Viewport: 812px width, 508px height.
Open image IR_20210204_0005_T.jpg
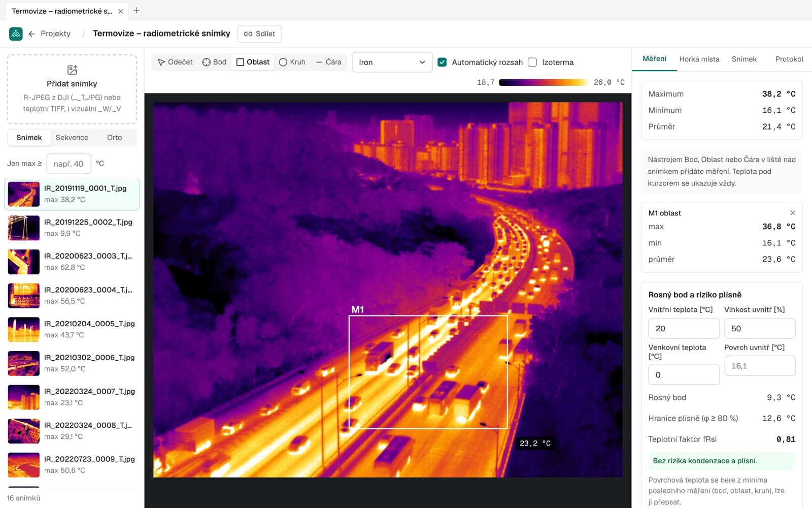pos(72,329)
